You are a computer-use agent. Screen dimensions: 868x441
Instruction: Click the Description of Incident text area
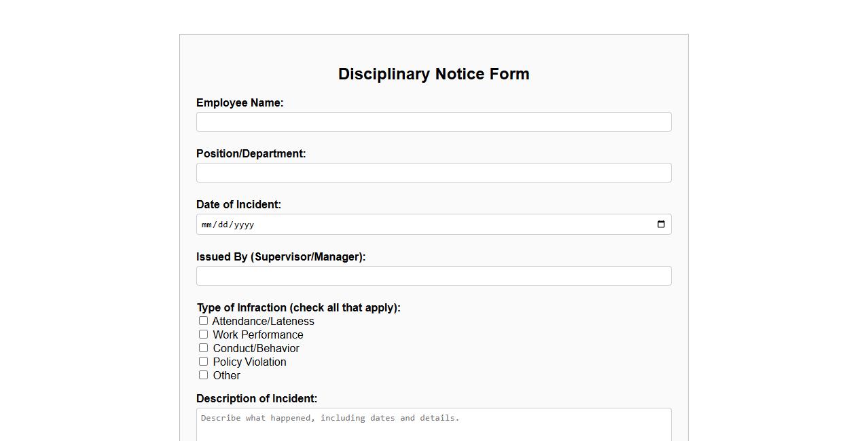(x=433, y=424)
